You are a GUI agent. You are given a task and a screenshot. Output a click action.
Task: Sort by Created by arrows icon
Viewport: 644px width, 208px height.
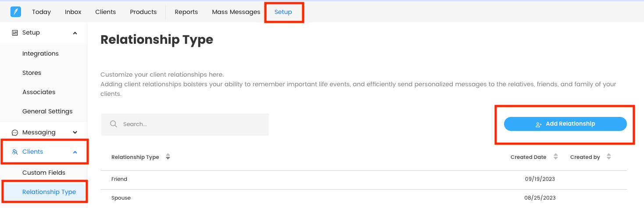pyautogui.click(x=608, y=157)
